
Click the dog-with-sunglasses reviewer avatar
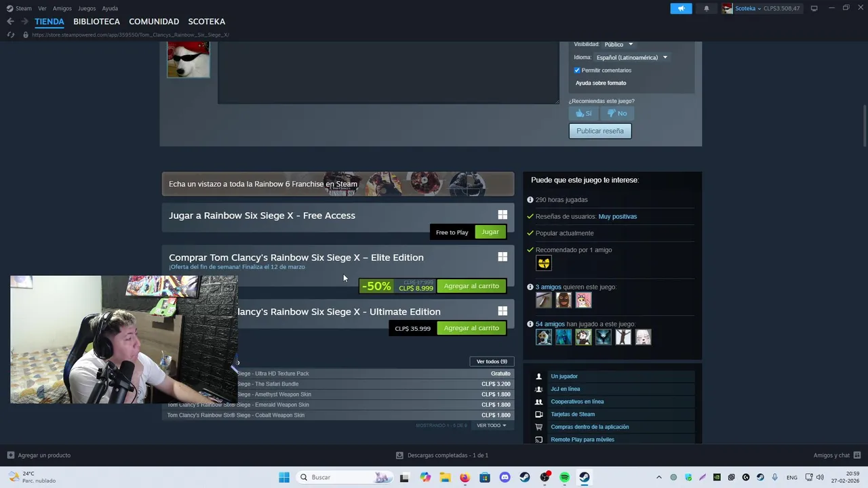[189, 60]
